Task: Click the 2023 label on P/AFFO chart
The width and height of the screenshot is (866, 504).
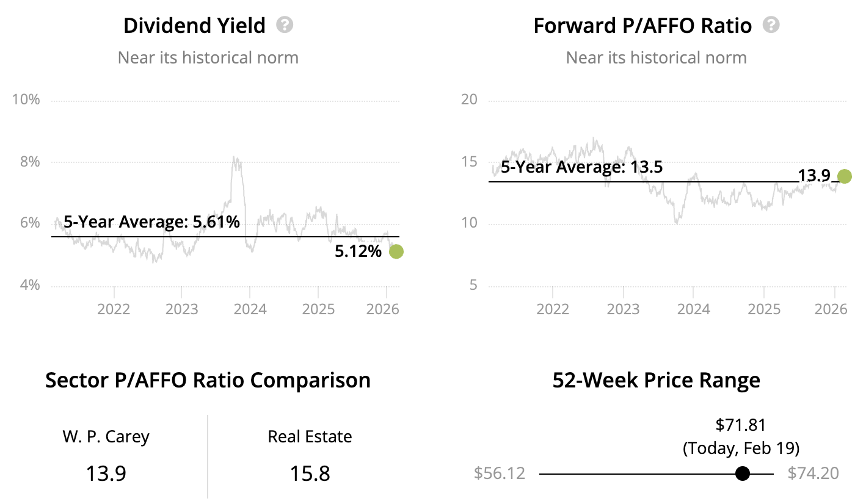Action: (x=623, y=309)
